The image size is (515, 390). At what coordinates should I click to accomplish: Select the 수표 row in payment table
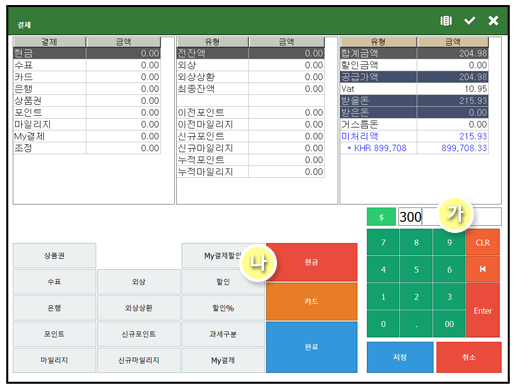(x=87, y=65)
